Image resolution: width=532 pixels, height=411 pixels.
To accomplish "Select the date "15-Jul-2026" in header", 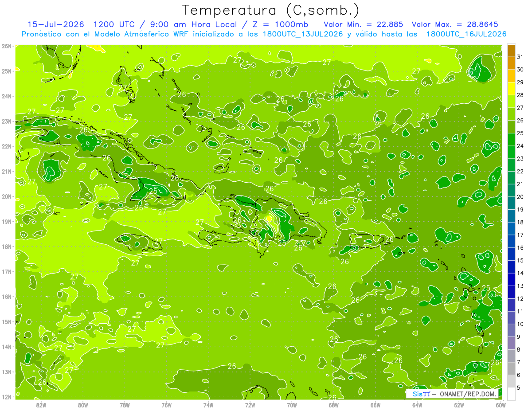I will (57, 24).
